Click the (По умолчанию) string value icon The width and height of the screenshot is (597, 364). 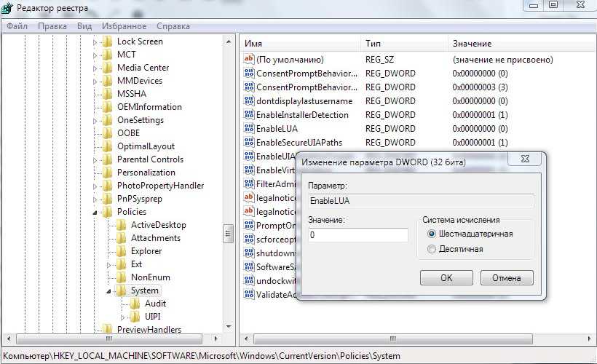coord(248,60)
